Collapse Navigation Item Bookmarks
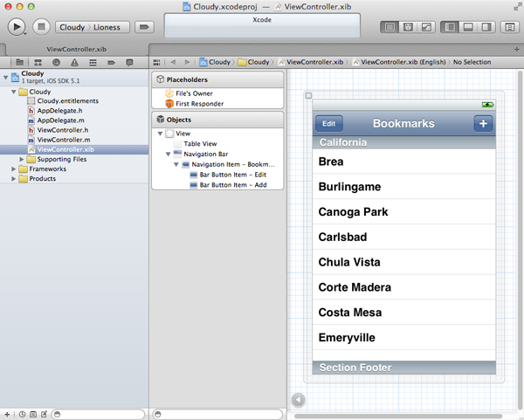 coord(176,164)
